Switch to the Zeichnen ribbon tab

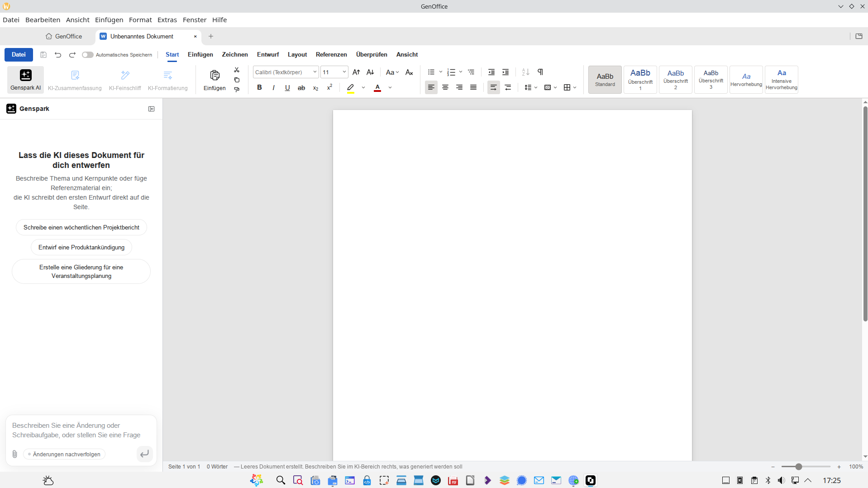(x=235, y=55)
